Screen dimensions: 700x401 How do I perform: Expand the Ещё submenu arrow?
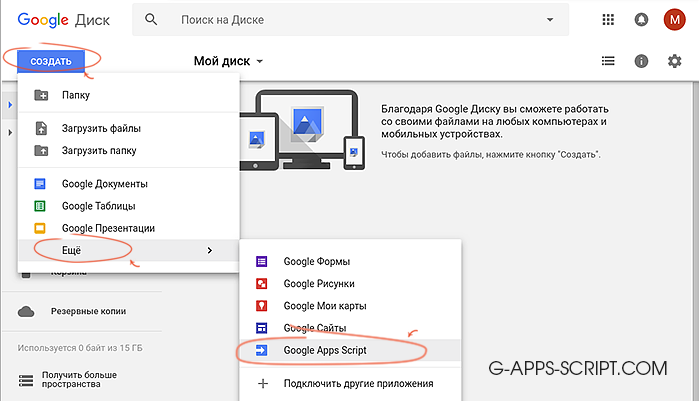tap(210, 251)
